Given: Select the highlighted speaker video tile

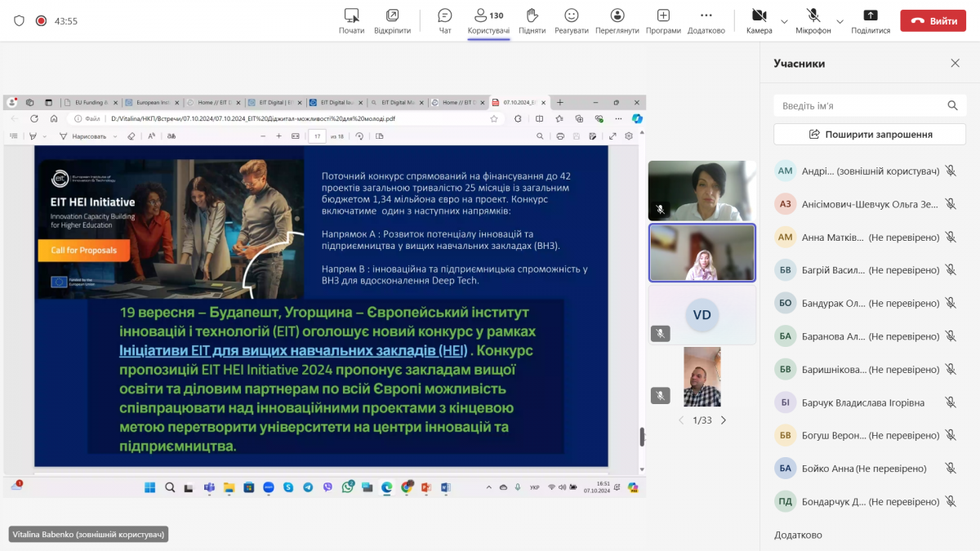Looking at the screenshot, I should pyautogui.click(x=702, y=253).
